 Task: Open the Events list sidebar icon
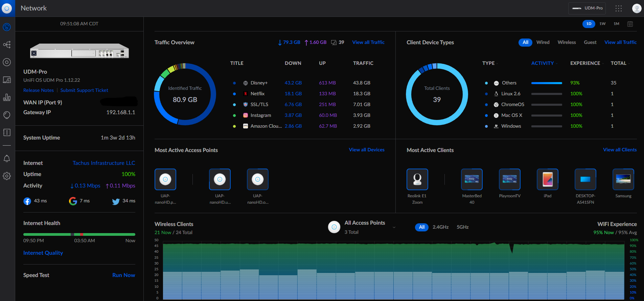[x=7, y=132]
